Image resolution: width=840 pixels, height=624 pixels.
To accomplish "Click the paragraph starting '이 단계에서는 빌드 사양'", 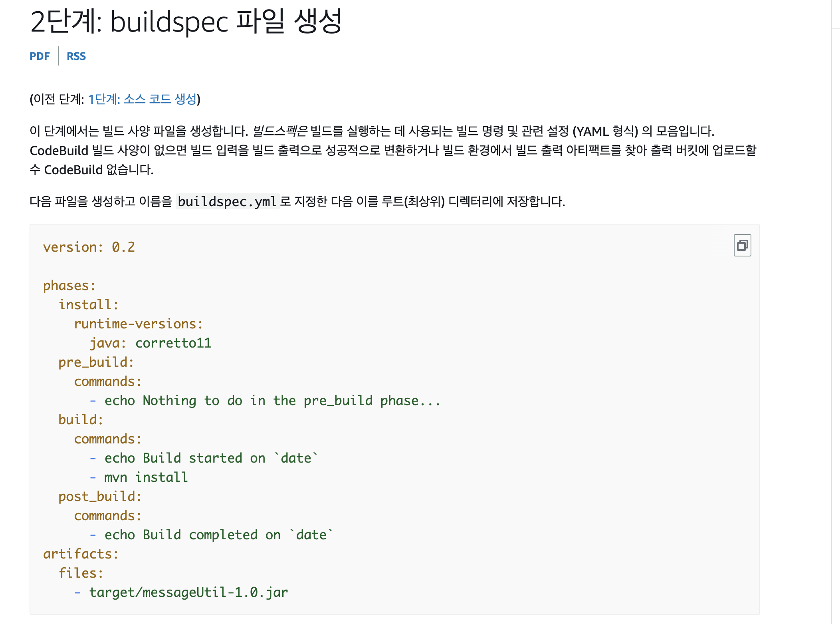I will coord(393,150).
